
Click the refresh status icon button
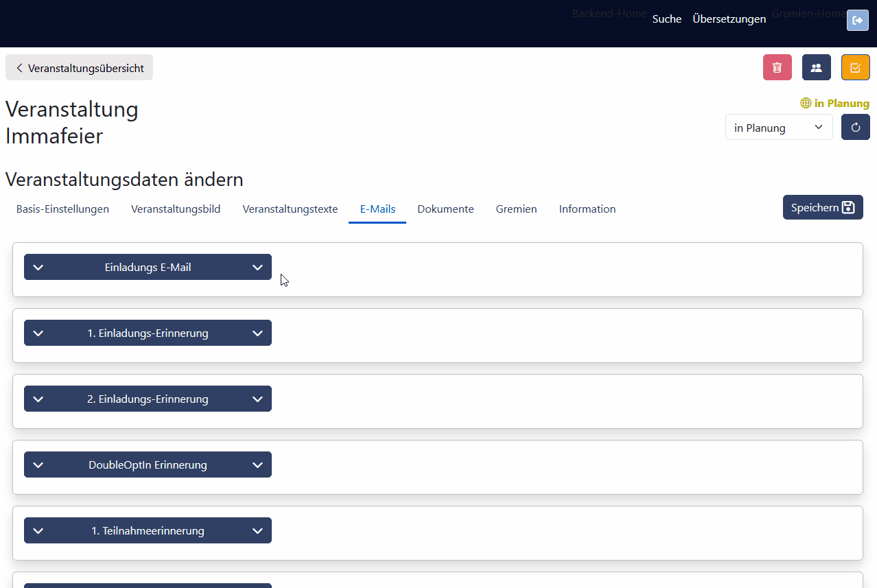(x=855, y=127)
